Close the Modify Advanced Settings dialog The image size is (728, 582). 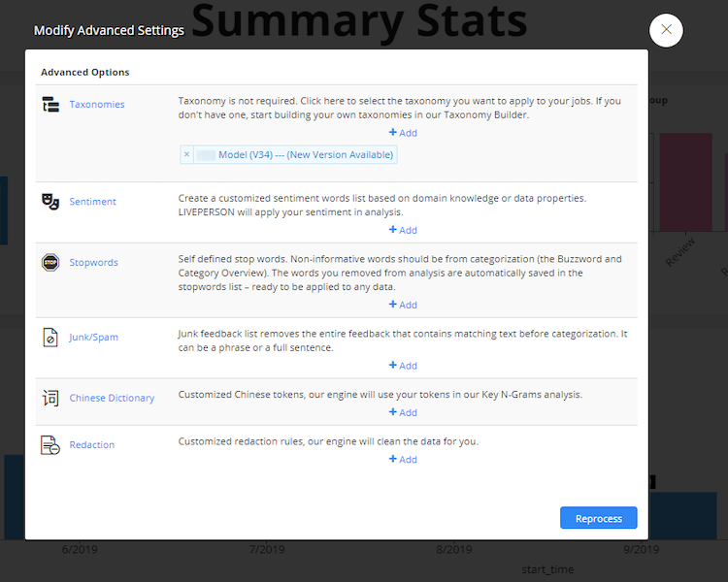tap(666, 30)
